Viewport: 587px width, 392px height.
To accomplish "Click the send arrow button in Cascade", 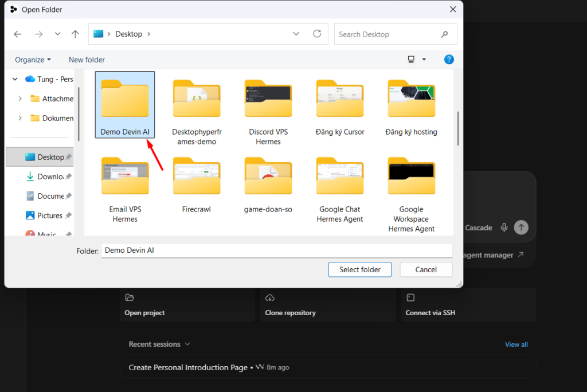I will (x=521, y=228).
